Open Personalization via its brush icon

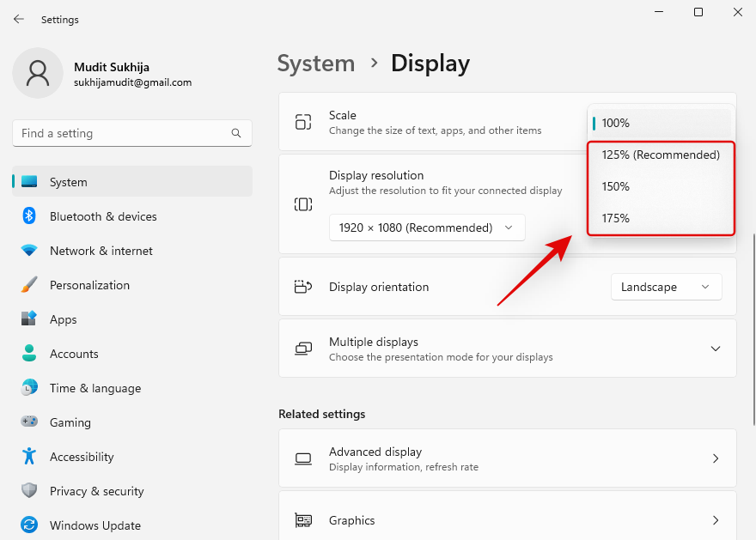click(x=29, y=285)
